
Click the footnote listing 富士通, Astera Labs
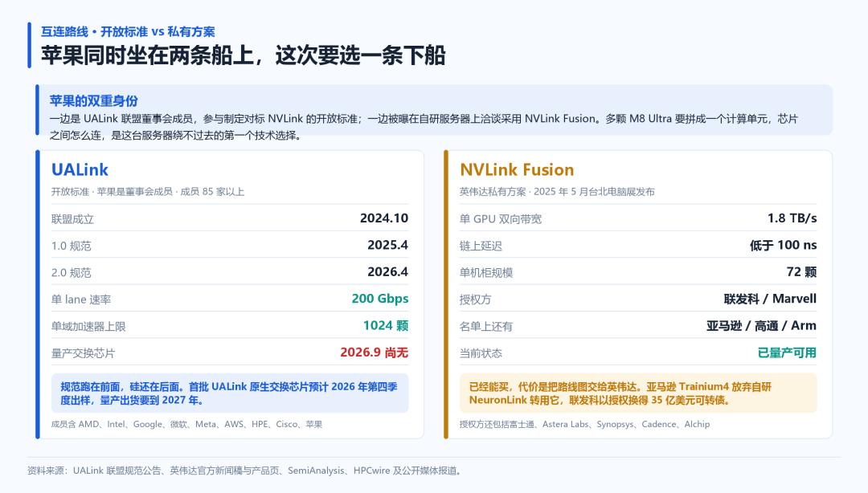(x=584, y=425)
